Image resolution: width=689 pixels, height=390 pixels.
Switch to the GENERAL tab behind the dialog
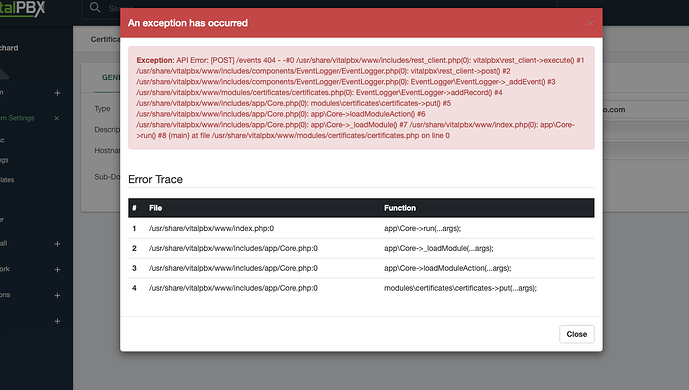[111, 77]
